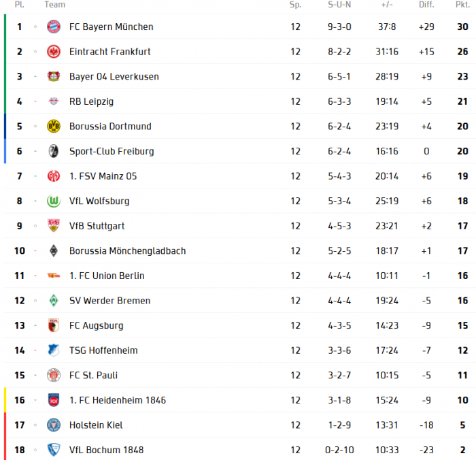Click the Eintracht Frankfurt club logo
The height and width of the screenshot is (460, 476).
tap(54, 52)
